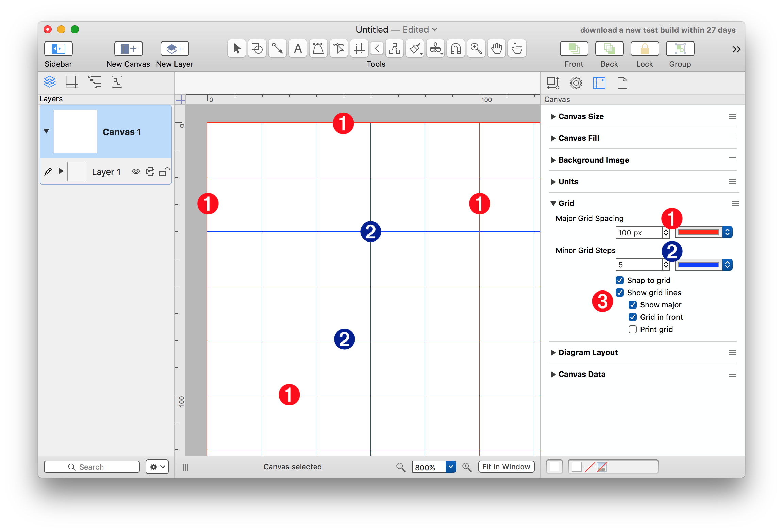Select the Magnet tool

click(x=455, y=49)
